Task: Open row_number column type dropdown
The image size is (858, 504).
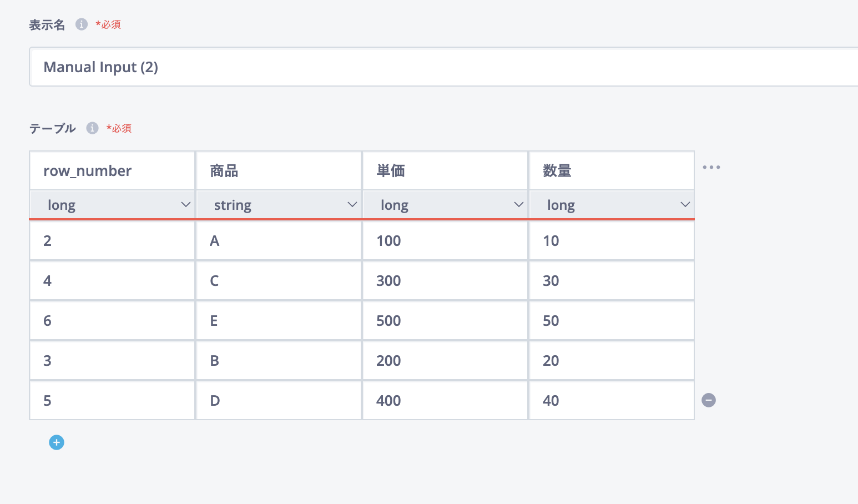Action: pyautogui.click(x=112, y=205)
